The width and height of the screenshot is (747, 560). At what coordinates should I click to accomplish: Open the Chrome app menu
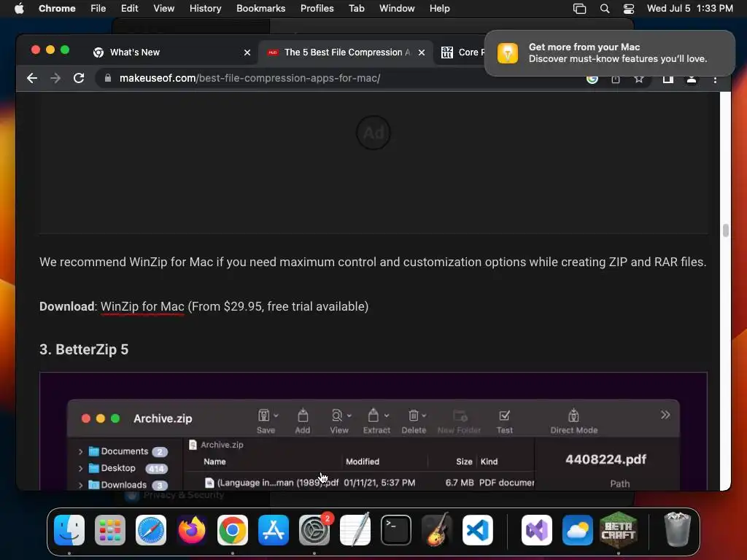click(x=57, y=9)
